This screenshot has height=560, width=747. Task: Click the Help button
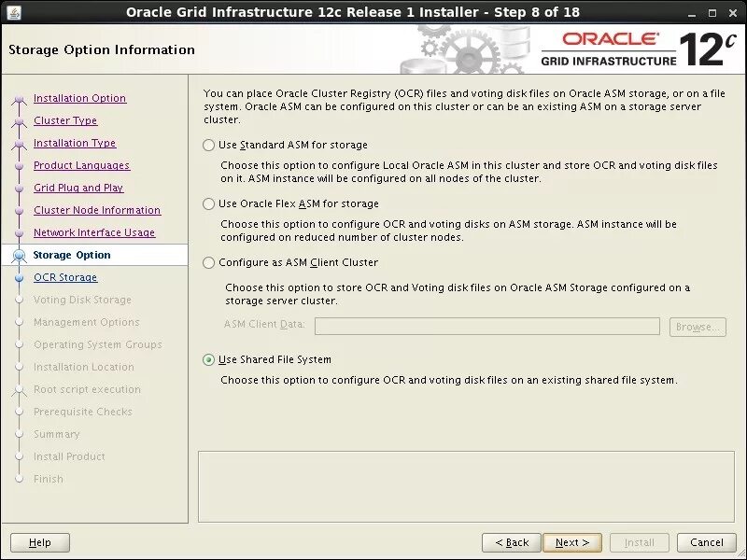[x=40, y=542]
